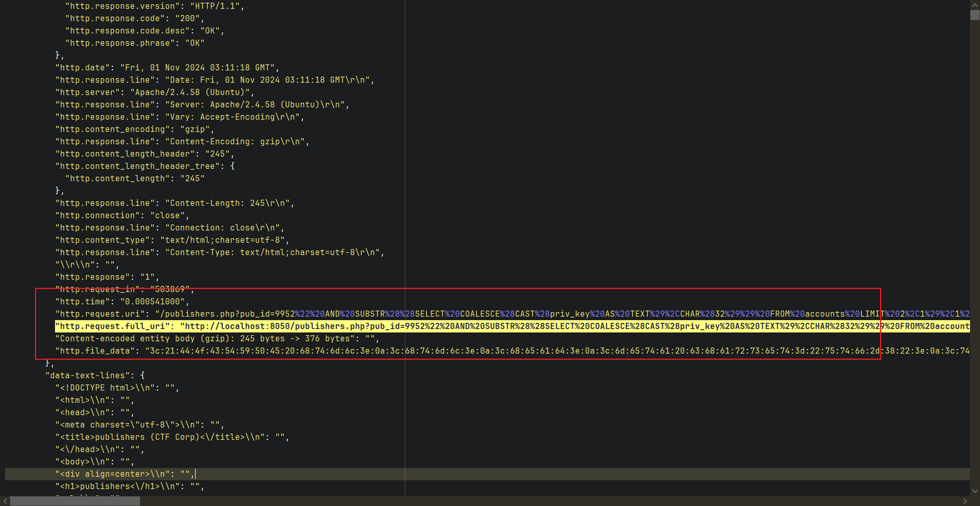
Task: Click the "http.server" Apache value text
Action: pyautogui.click(x=190, y=92)
